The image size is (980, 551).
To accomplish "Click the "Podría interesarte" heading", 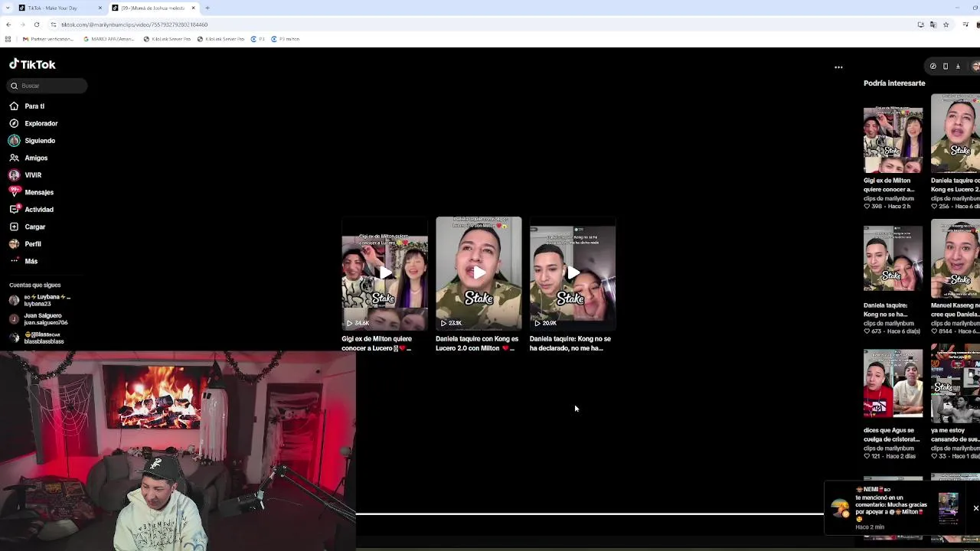I will click(894, 83).
